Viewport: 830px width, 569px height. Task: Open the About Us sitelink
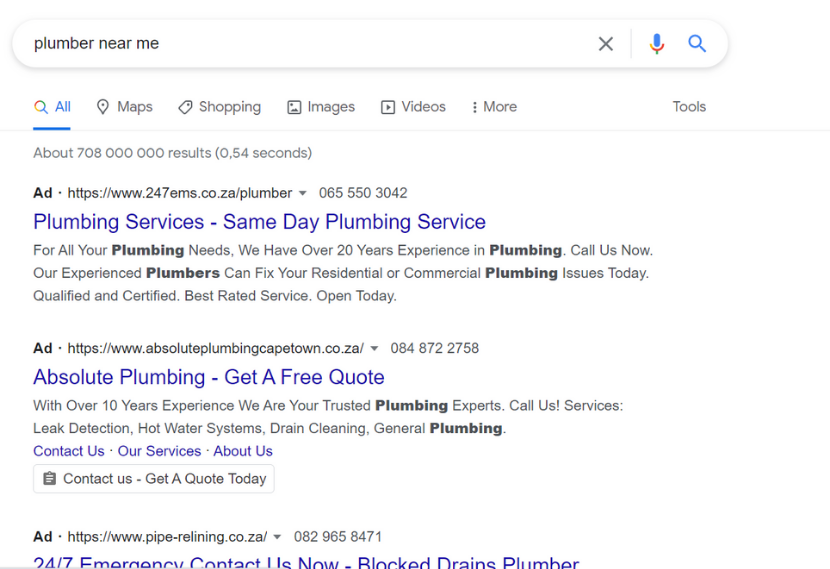click(x=243, y=451)
